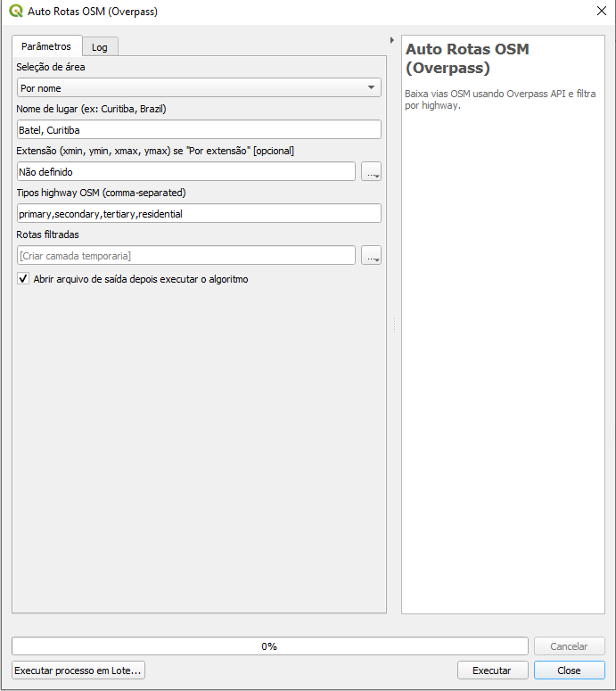Click the QGIS logo in the title bar

click(x=16, y=12)
